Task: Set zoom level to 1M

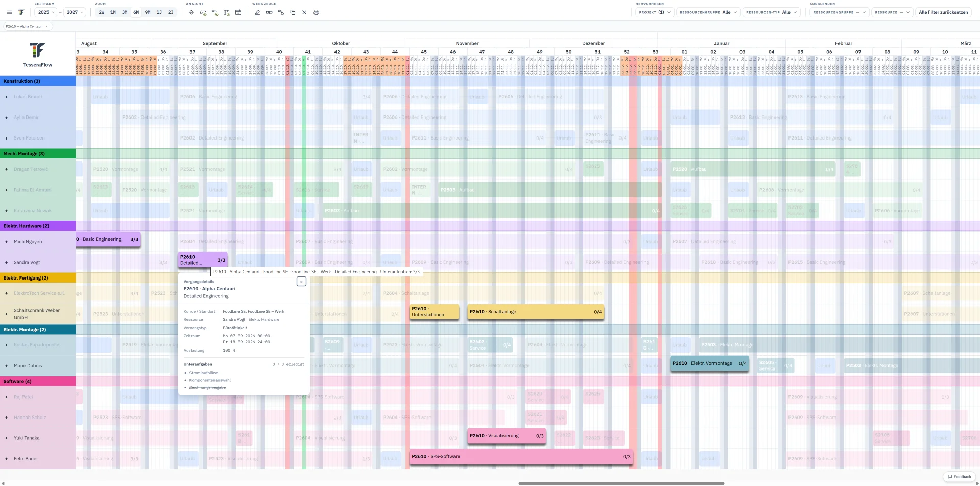Action: (113, 12)
